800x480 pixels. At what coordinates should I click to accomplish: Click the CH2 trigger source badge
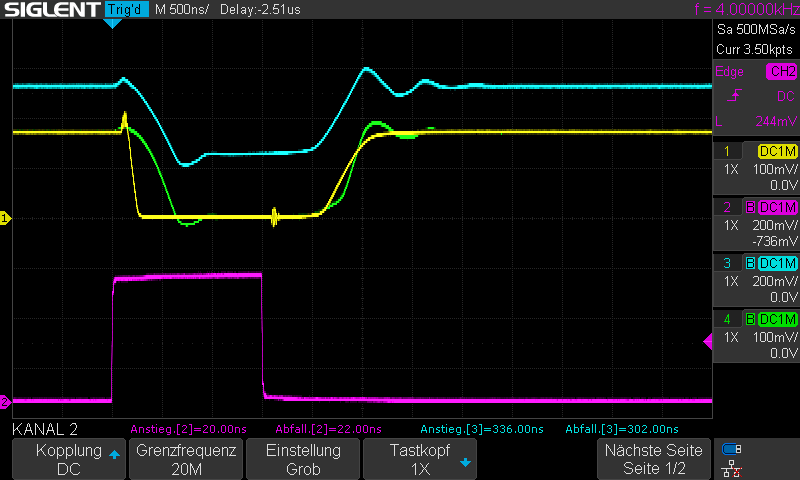781,71
